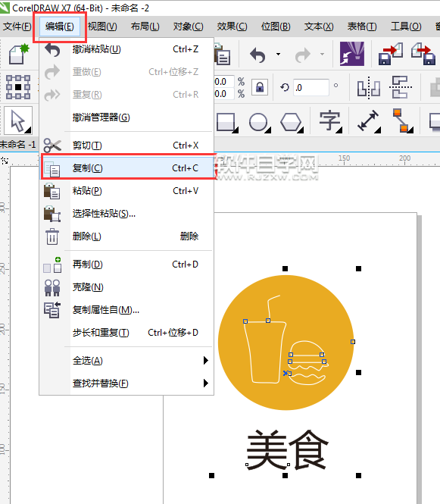Expand the 查找并替换(F) submenu arrow
The width and height of the screenshot is (440, 504).
point(206,383)
